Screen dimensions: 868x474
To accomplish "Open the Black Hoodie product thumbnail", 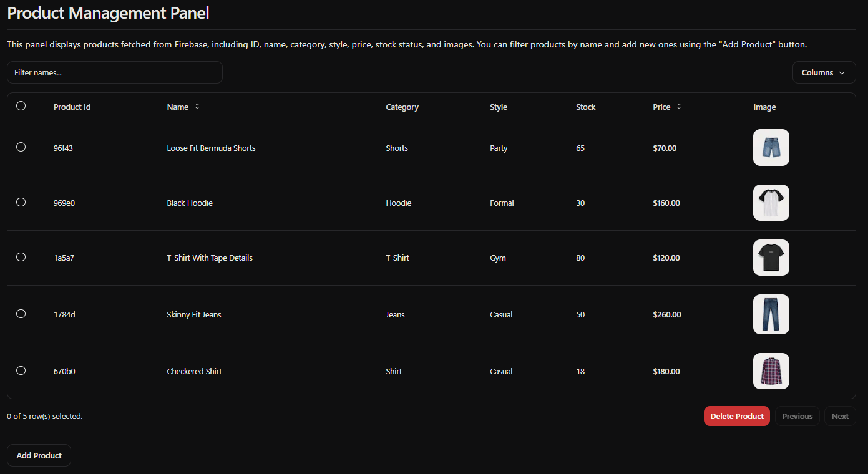I will click(x=771, y=203).
